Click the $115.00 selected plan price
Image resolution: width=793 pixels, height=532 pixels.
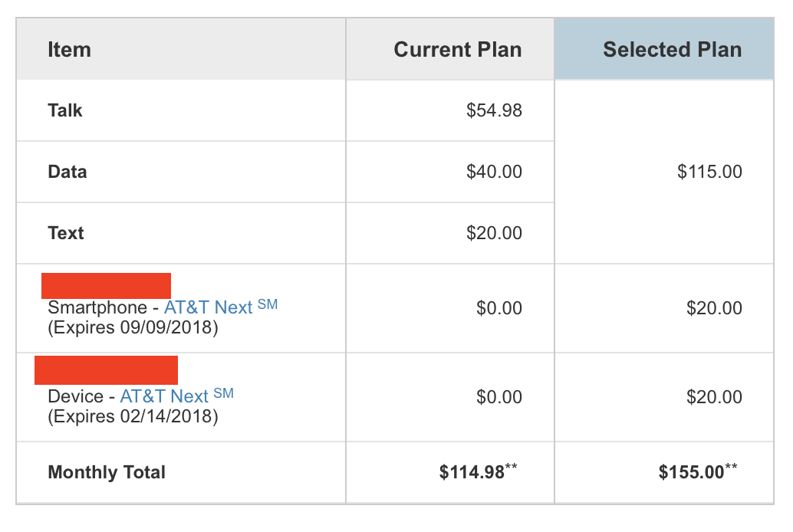709,172
